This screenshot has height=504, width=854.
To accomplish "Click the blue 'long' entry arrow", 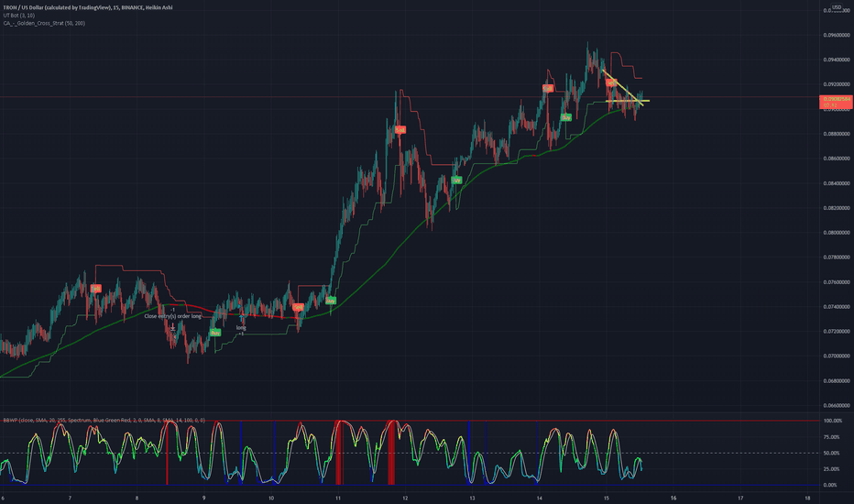I will click(x=241, y=319).
